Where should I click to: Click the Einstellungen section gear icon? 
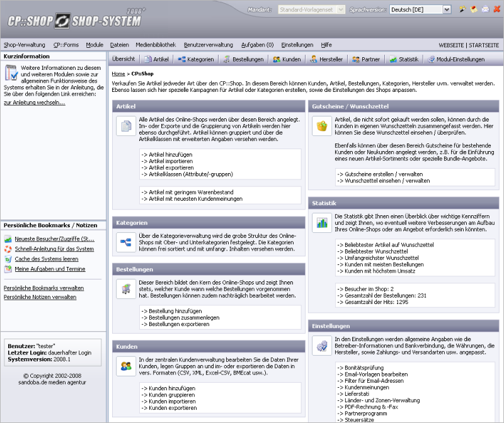(x=322, y=346)
